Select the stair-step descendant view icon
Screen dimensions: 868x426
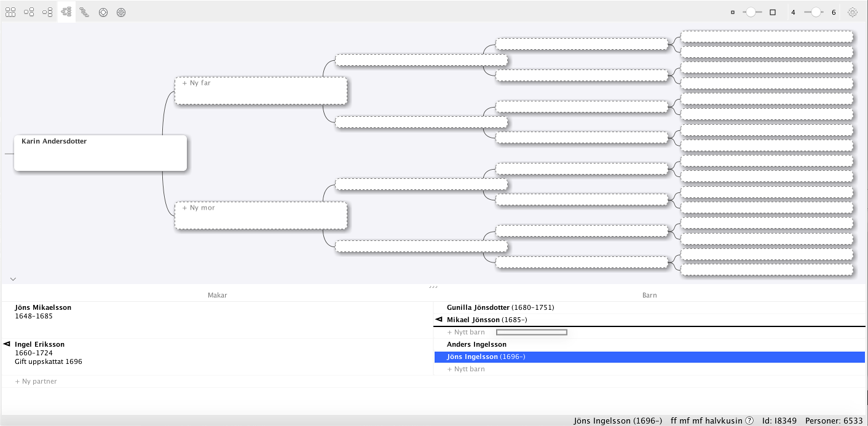point(84,12)
